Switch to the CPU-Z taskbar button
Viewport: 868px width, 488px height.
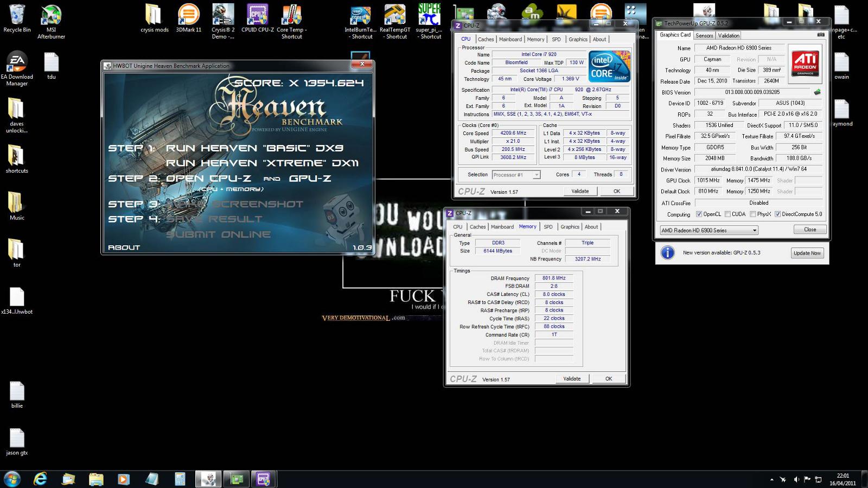pos(264,479)
